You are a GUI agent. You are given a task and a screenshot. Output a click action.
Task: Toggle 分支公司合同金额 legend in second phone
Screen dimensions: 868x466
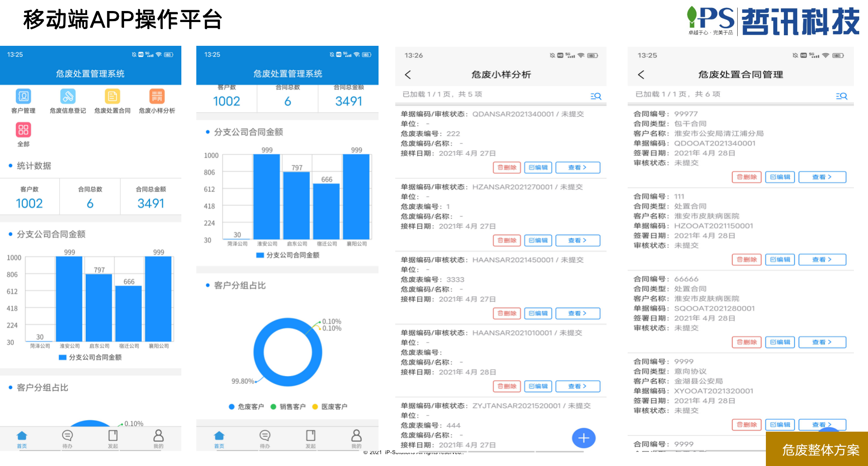pyautogui.click(x=288, y=255)
